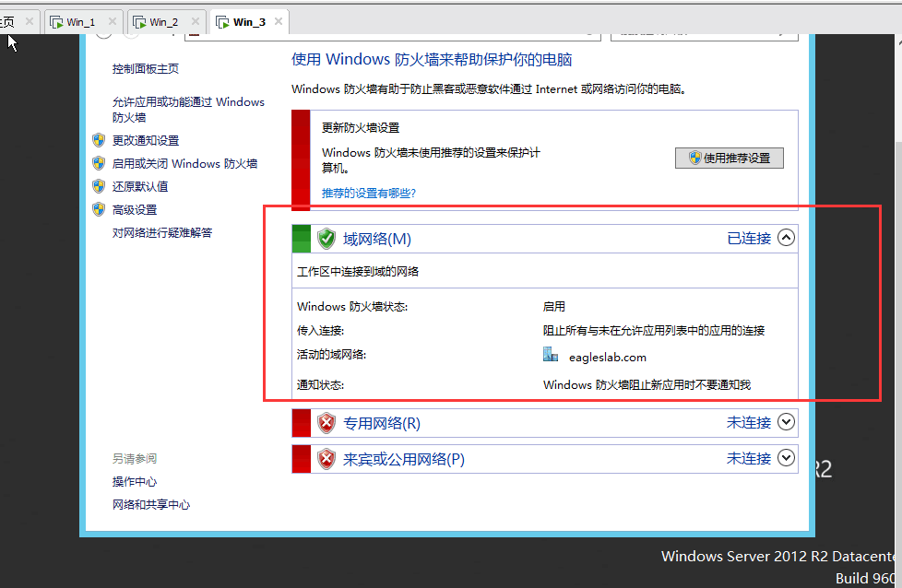Click the Win_1 tab VM icon
The width and height of the screenshot is (902, 588).
point(56,22)
